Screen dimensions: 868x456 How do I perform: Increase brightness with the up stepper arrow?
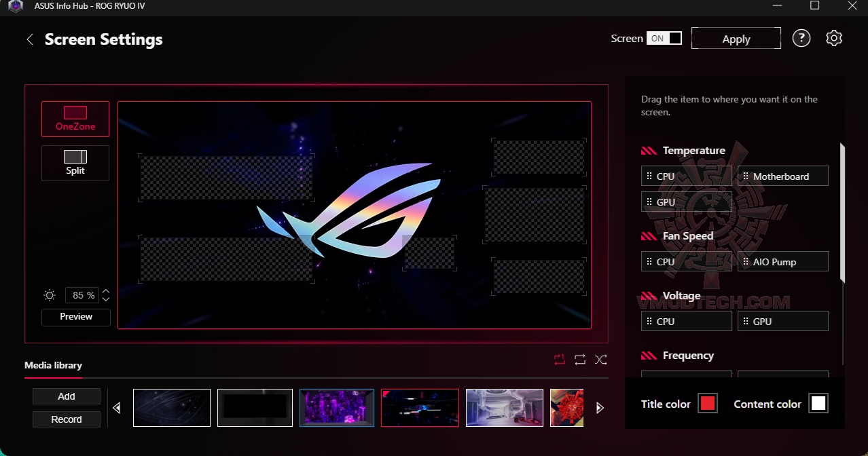tap(106, 292)
